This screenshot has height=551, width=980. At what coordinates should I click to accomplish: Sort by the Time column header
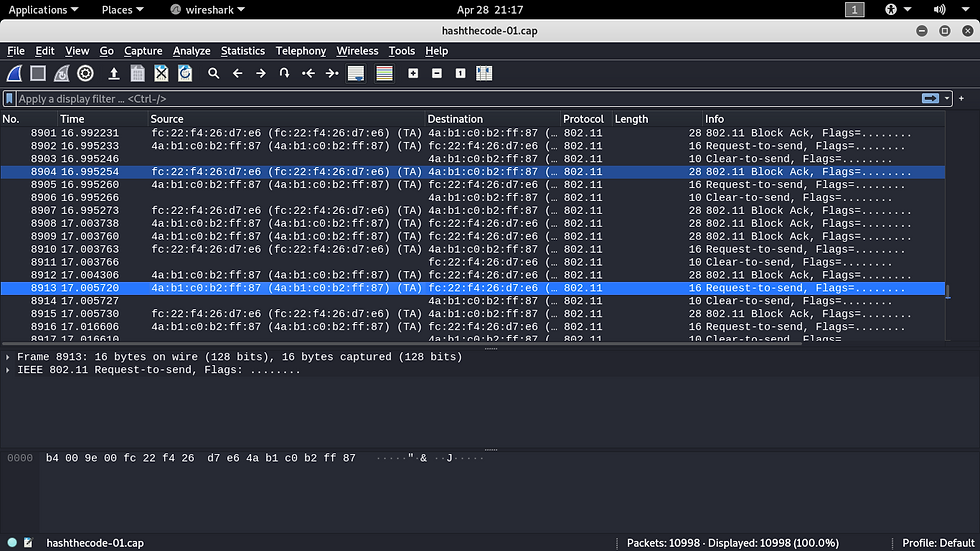[x=102, y=119]
